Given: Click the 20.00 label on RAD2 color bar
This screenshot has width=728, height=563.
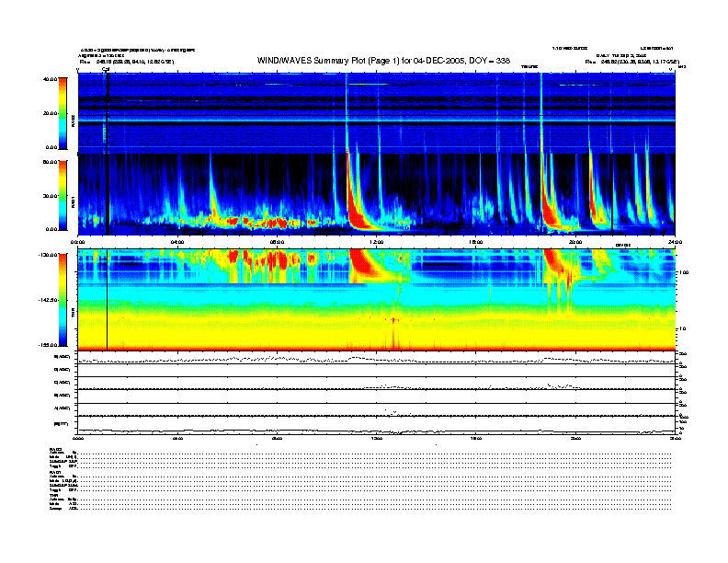Looking at the screenshot, I should (x=50, y=113).
